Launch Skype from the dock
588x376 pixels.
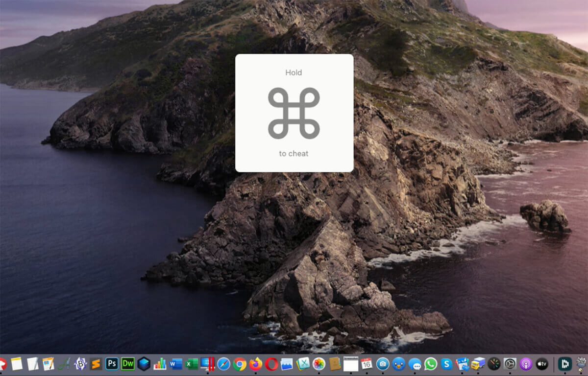pyautogui.click(x=446, y=364)
